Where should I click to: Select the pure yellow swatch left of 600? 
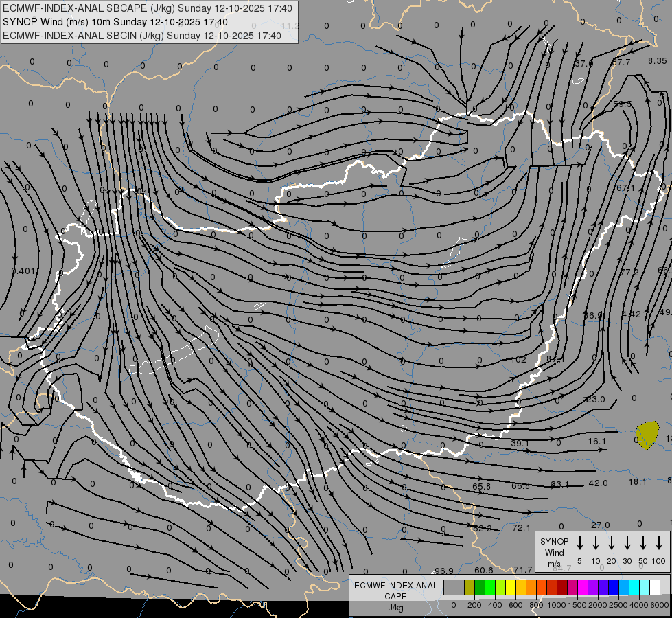pyautogui.click(x=511, y=588)
